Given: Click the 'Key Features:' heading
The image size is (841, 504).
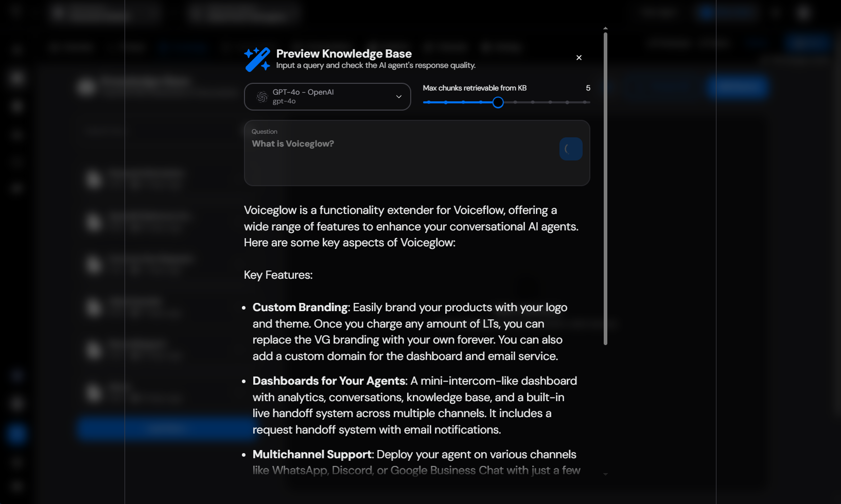Looking at the screenshot, I should coord(278,275).
